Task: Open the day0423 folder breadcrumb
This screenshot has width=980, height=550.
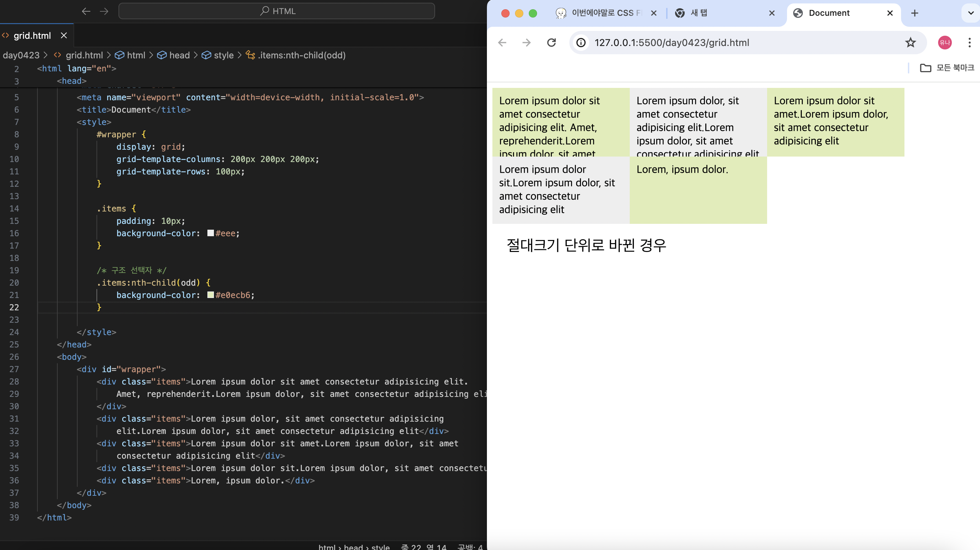Action: [21, 55]
